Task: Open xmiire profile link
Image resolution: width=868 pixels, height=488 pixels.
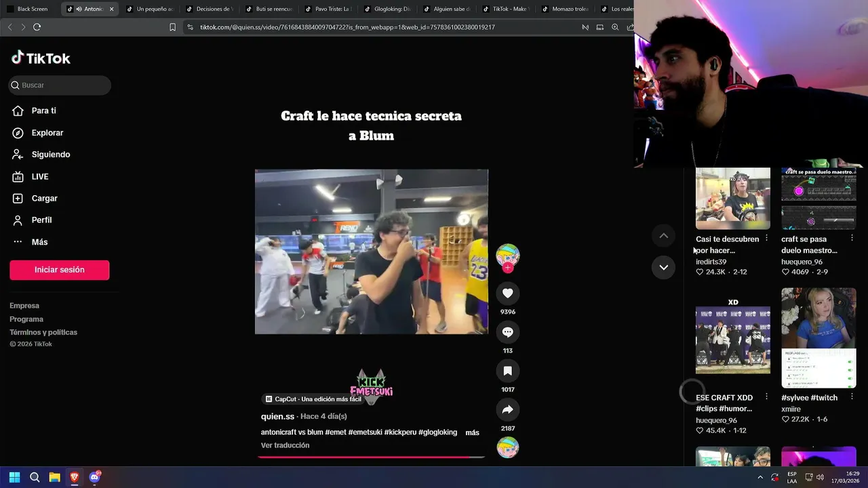Action: pos(791,409)
